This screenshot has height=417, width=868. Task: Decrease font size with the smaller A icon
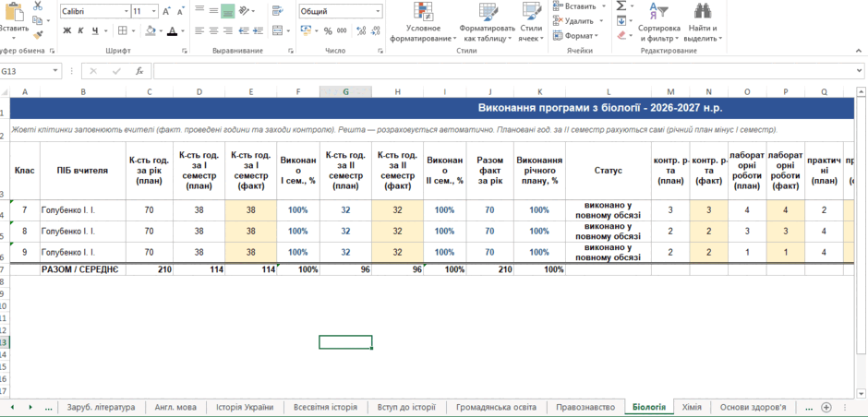[181, 11]
